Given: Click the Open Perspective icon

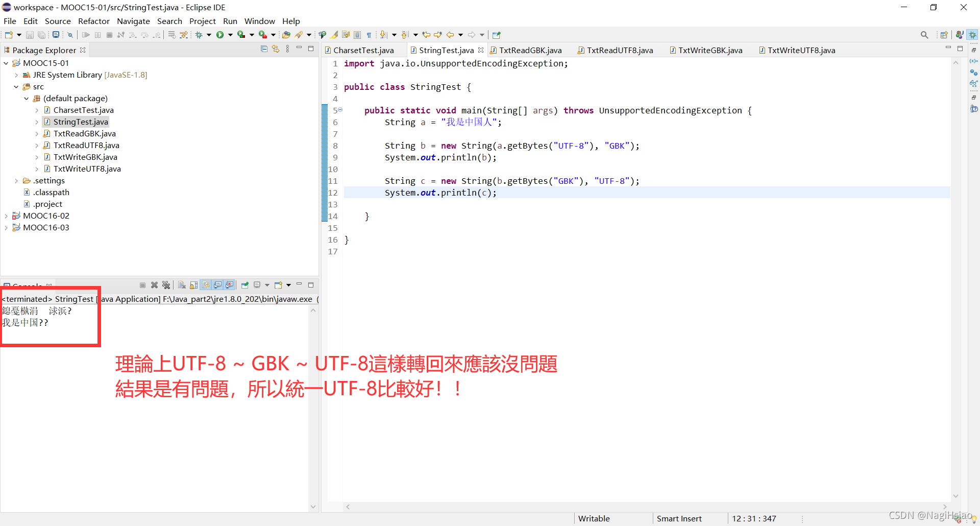Looking at the screenshot, I should click(x=944, y=35).
